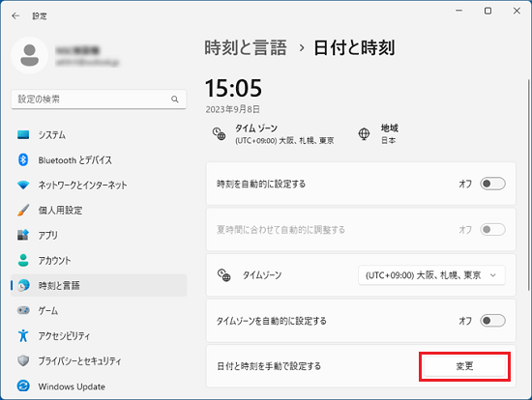The height and width of the screenshot is (400, 532).
Task: Open the タイムゾーン (UTC+09:00) dropdown
Action: (431, 275)
